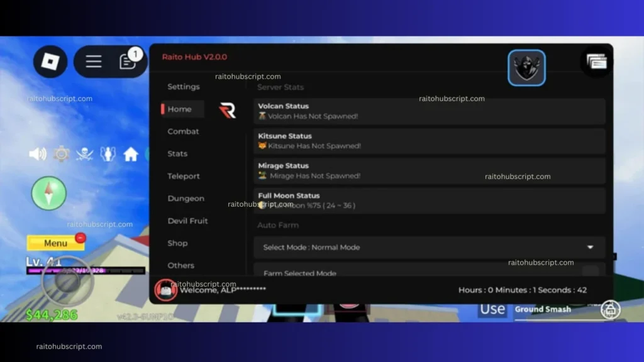Open the Settings tab in Raito Hub
The width and height of the screenshot is (644, 362).
pyautogui.click(x=184, y=87)
